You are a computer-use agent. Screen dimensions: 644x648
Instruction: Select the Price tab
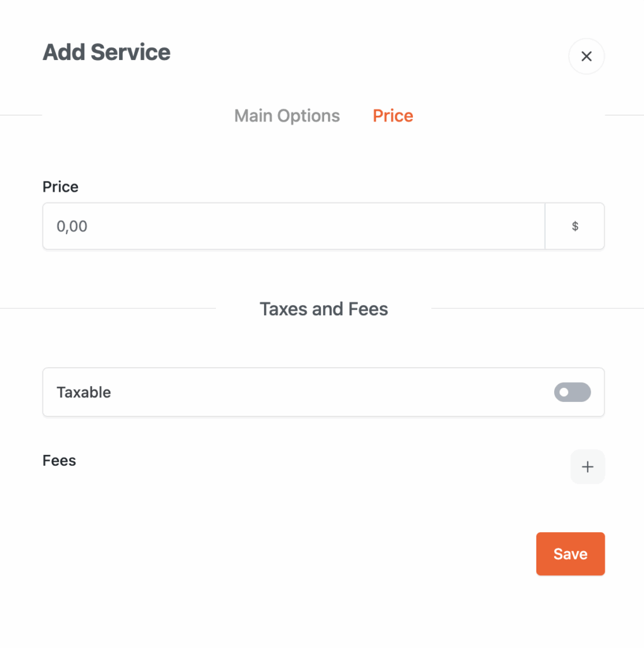[x=393, y=116]
